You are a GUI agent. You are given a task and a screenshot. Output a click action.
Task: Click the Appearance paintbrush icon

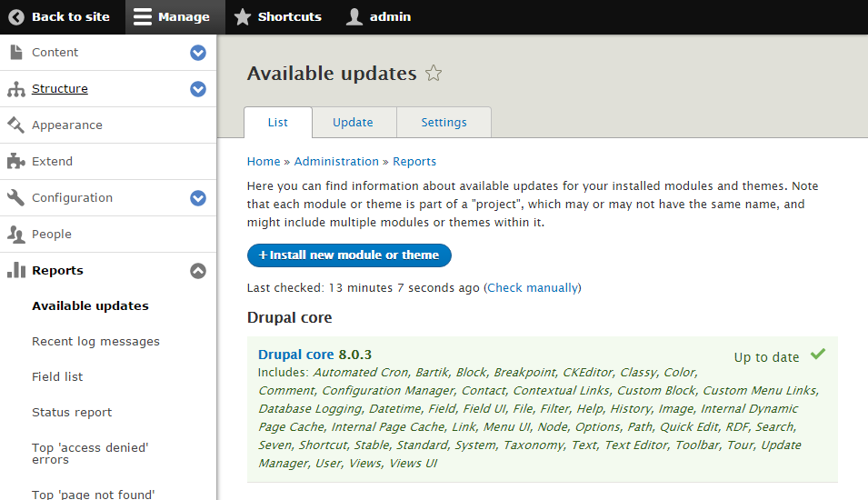pyautogui.click(x=16, y=125)
